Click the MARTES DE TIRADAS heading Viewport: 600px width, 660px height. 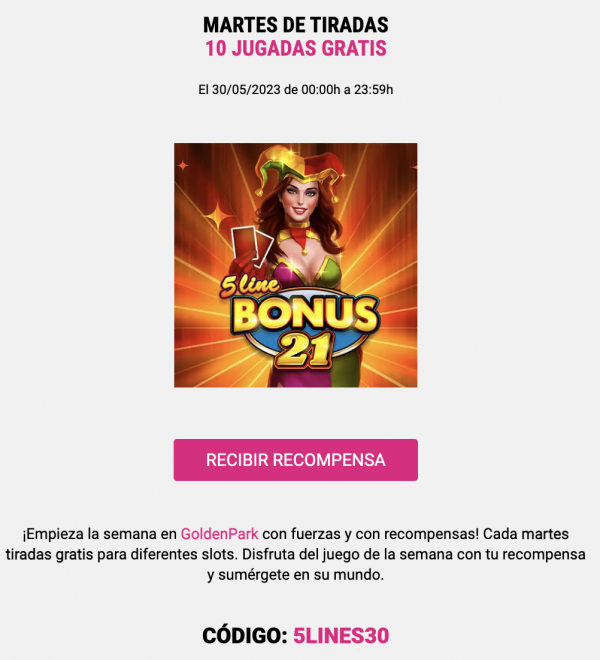(296, 25)
